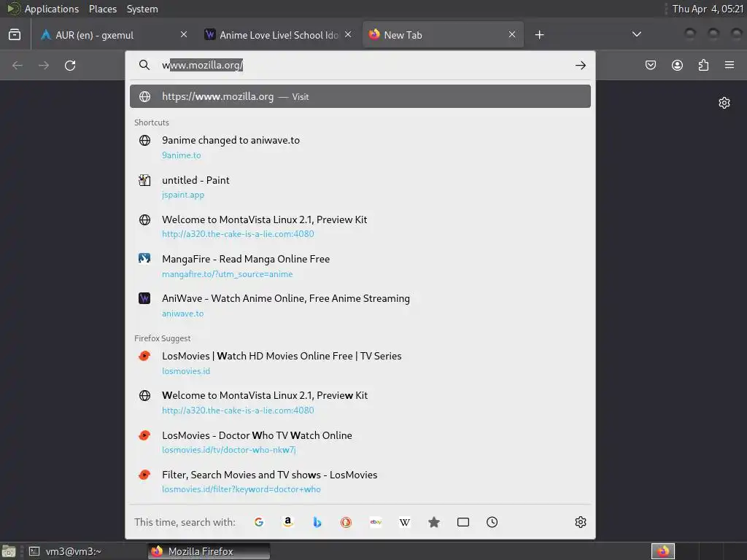This screenshot has height=560, width=747.
Task: Open the Firefox application menu
Action: pos(729,65)
